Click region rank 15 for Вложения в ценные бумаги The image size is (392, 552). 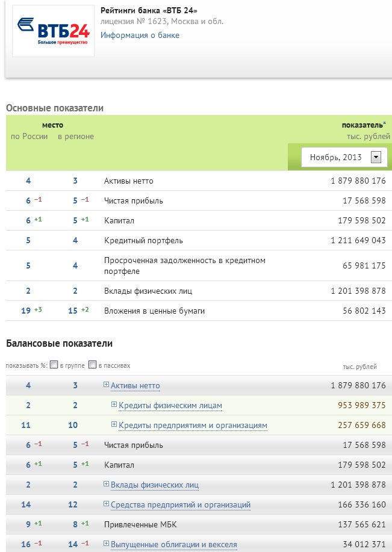click(x=73, y=311)
